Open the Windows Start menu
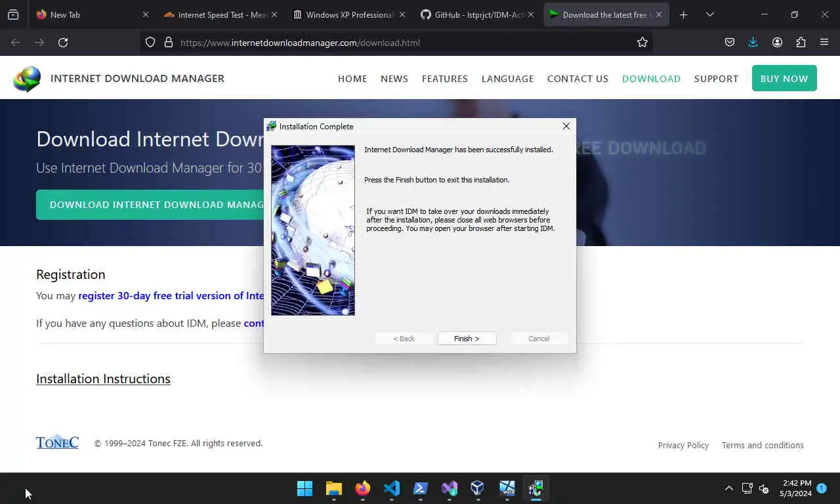Screen dimensions: 840x504 [x=305, y=488]
